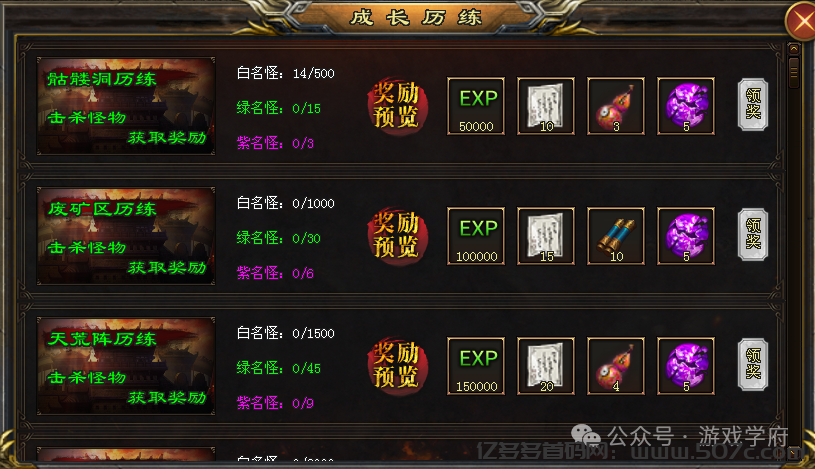
Task: Click the red gourd reward showing 3
Action: pyautogui.click(x=616, y=106)
